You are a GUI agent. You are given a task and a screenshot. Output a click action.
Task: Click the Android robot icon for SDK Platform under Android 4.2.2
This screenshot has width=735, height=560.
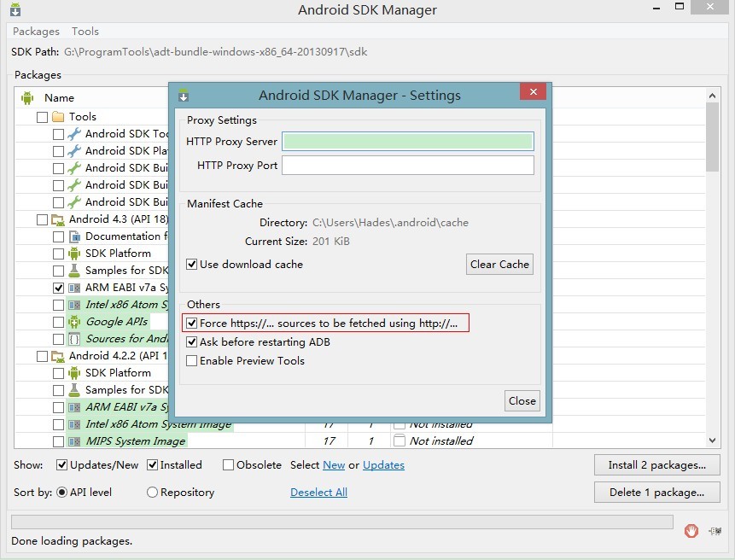tap(74, 373)
